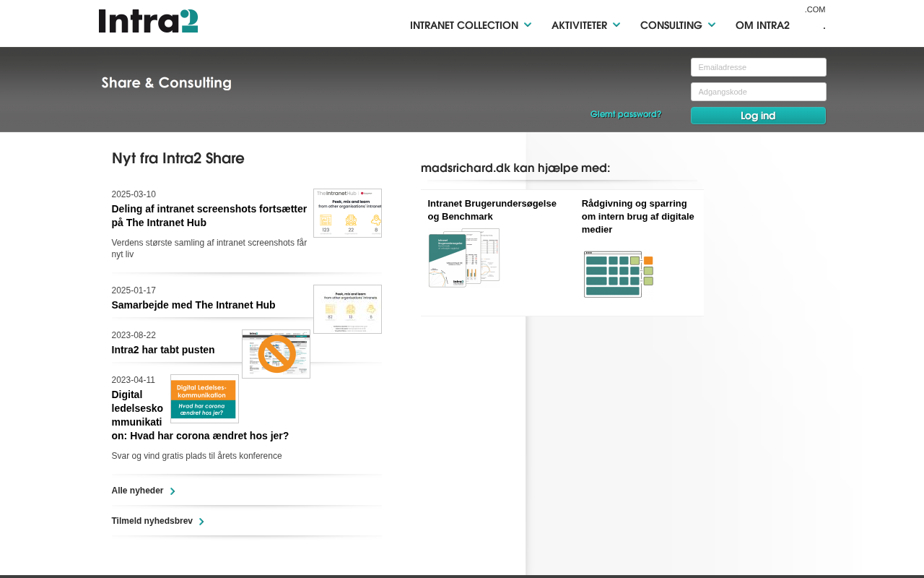Click the 'Nyt fra Intra2 Share' heading
This screenshot has height=578, width=924.
coord(178,158)
